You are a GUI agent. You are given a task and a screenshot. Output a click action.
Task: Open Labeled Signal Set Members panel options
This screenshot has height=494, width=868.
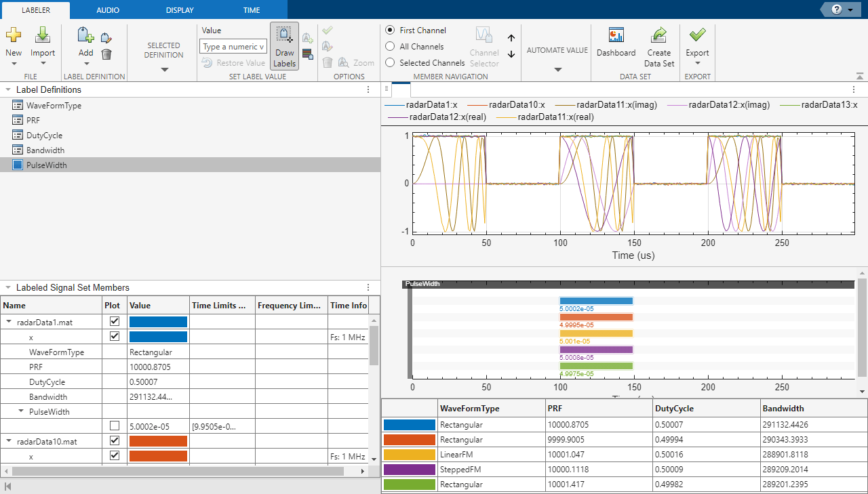(368, 287)
